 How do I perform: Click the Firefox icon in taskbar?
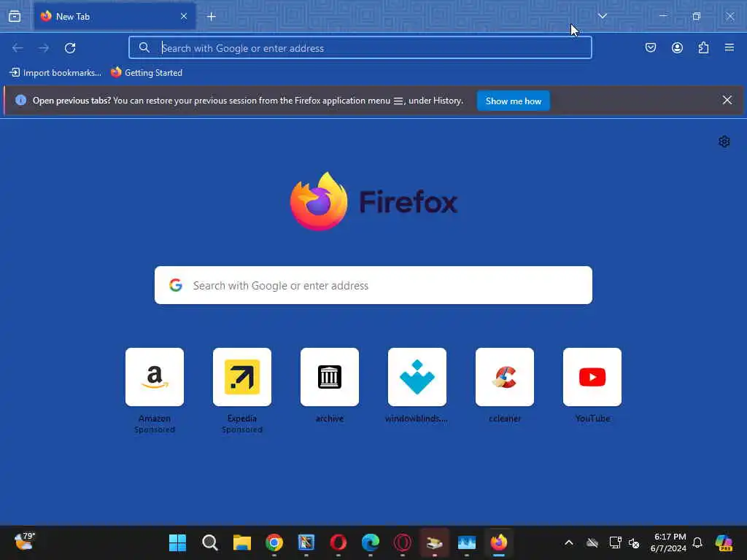click(x=499, y=542)
